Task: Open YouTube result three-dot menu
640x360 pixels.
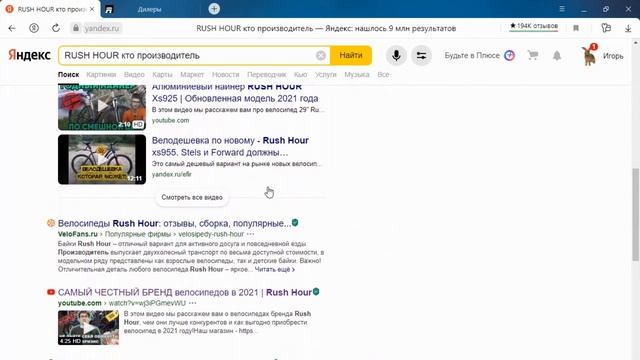Action: pyautogui.click(x=192, y=303)
